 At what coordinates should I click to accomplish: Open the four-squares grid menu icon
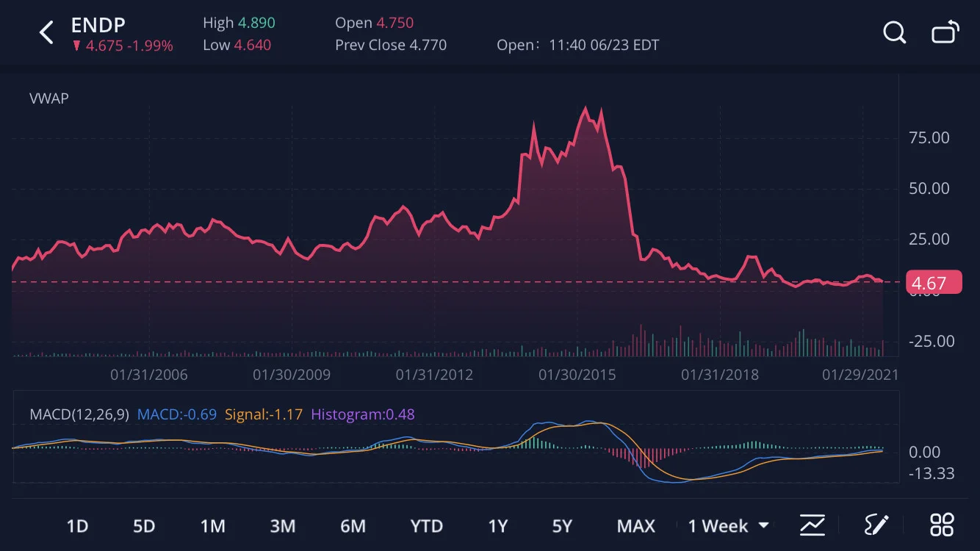tap(942, 525)
